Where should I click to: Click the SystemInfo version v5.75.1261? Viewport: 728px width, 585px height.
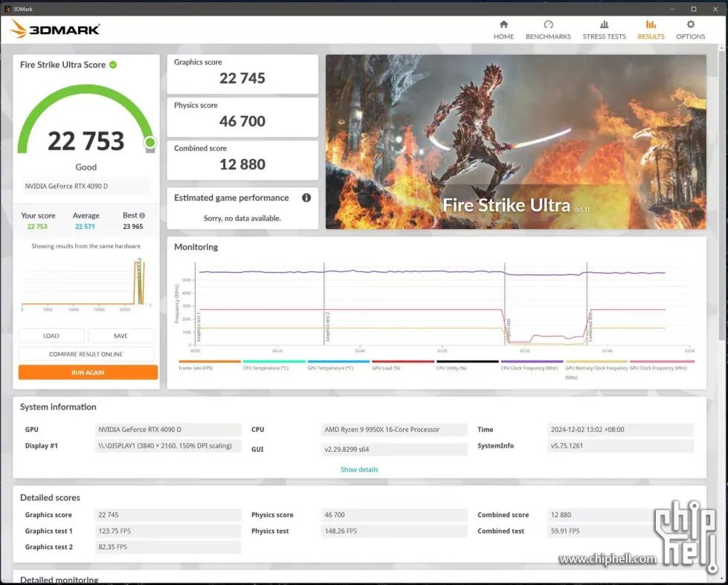(620, 446)
